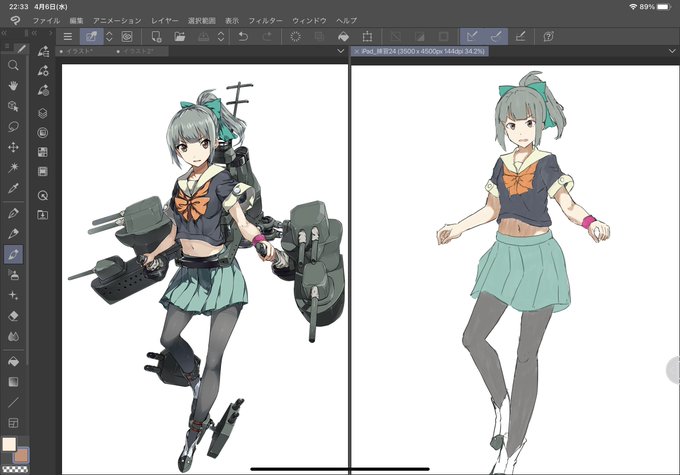The width and height of the screenshot is (680, 475).
Task: Toggle Snap to Ruler
Action: point(472,37)
